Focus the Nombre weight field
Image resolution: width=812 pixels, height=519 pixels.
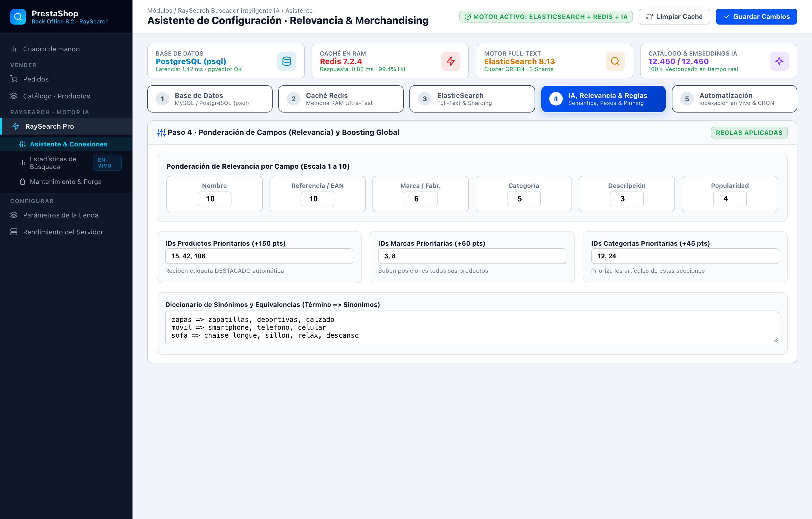pyautogui.click(x=215, y=199)
